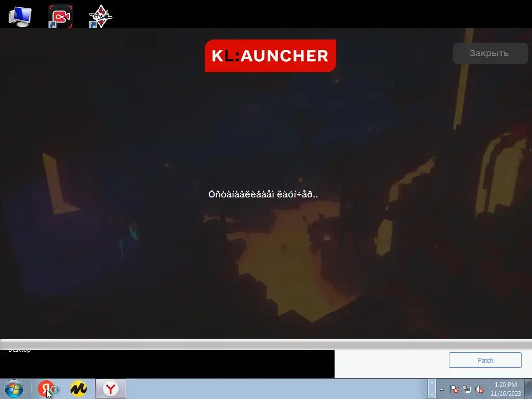Screen dimensions: 532x399
Task: Click the Patch button
Action: 485,360
